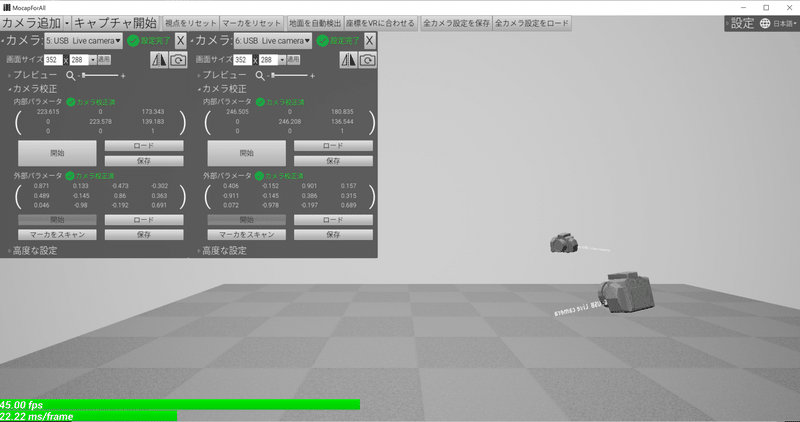Open the camera 5 device dropdown
This screenshot has width=800, height=422.
point(84,41)
